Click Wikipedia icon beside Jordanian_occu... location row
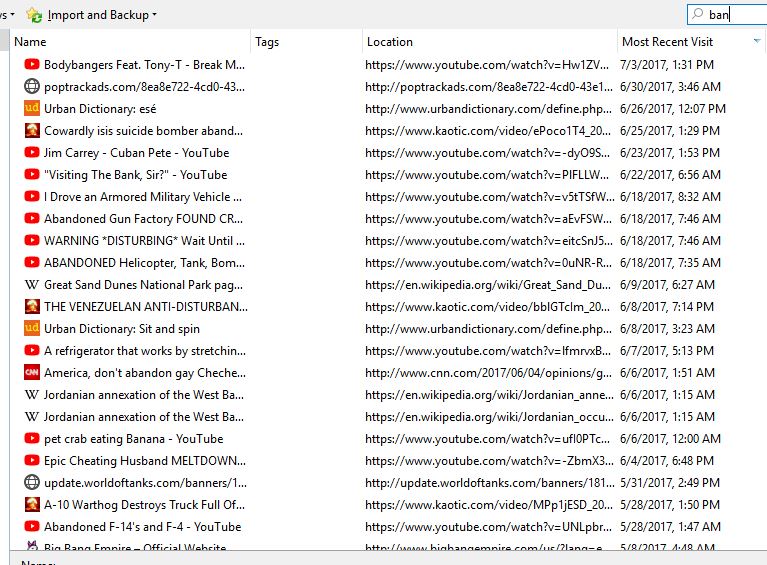Image resolution: width=767 pixels, height=565 pixels. point(32,416)
